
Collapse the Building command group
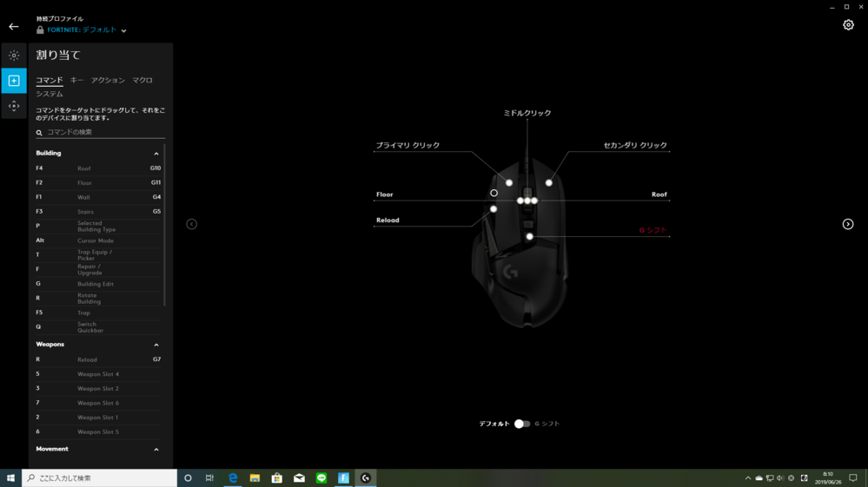[x=156, y=154]
